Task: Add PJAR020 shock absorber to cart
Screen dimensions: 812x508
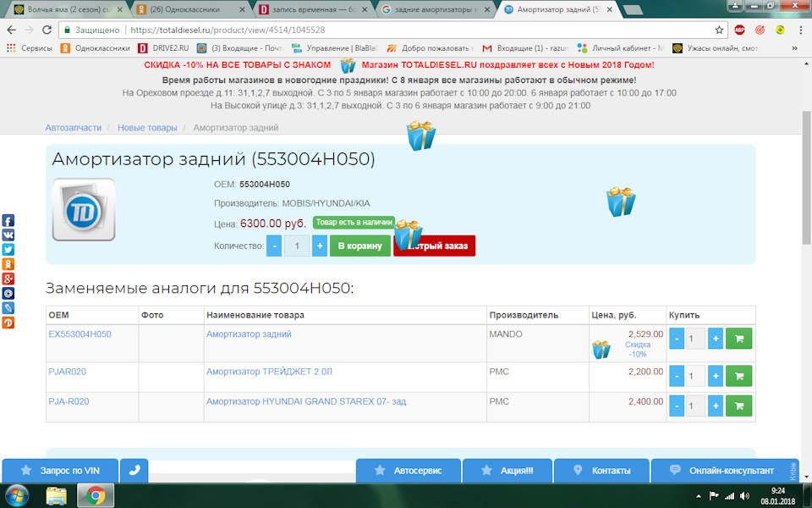Action: [x=739, y=376]
